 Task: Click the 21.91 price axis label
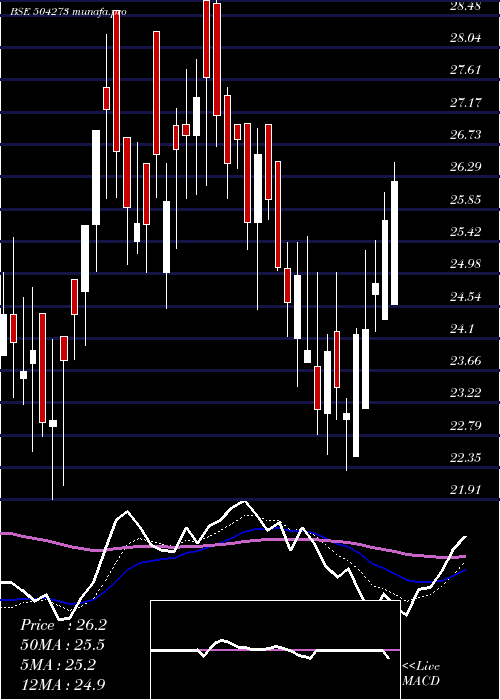pyautogui.click(x=466, y=490)
